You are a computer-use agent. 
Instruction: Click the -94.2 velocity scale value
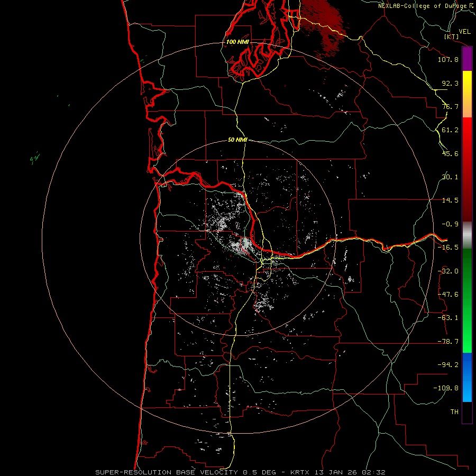[448, 365]
